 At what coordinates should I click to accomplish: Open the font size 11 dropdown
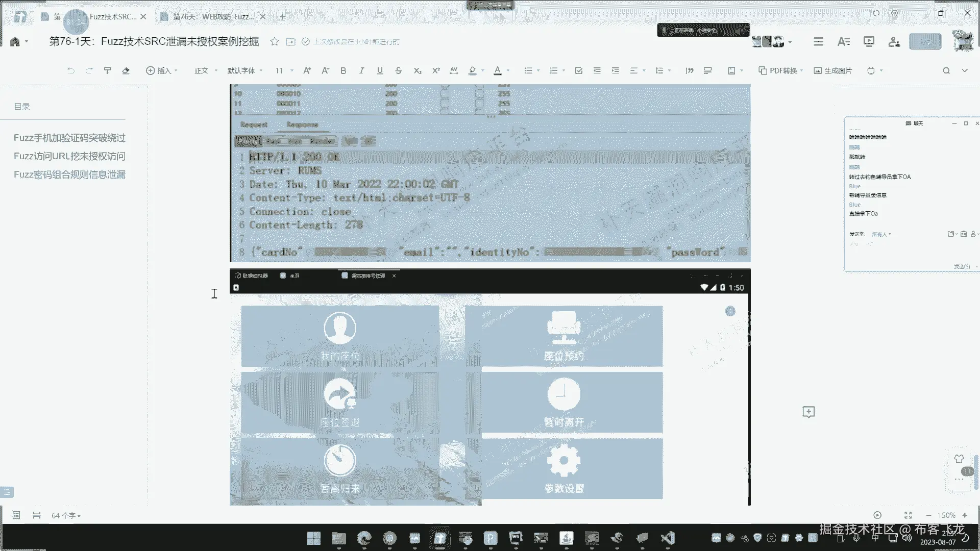coord(284,71)
